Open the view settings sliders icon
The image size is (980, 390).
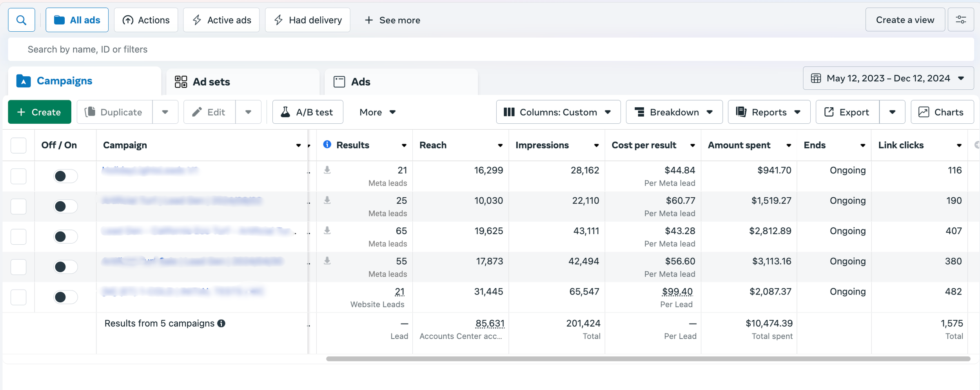[960, 20]
